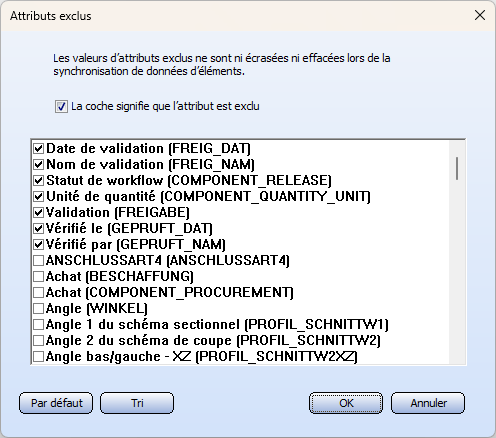Screen dimensions: 496x438
Task: Click the Tri sort button
Action: pos(137,403)
